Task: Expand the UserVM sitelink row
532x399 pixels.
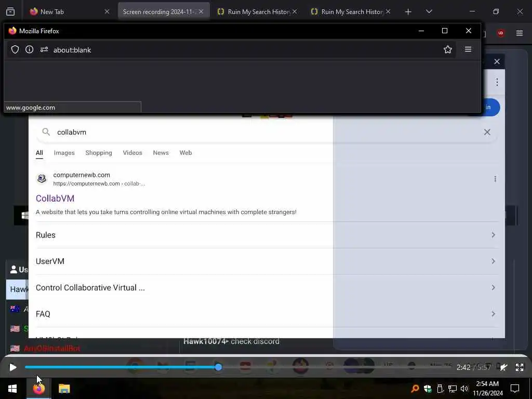Action: [x=267, y=261]
